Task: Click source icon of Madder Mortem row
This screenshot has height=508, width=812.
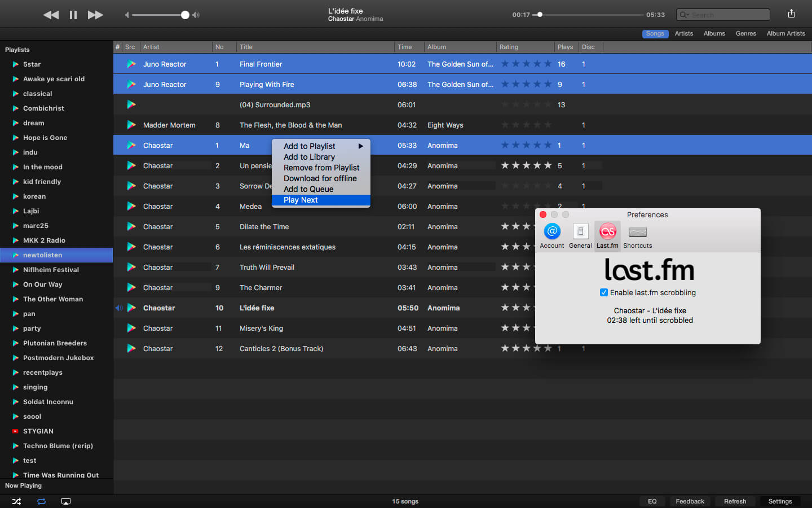Action: [131, 125]
